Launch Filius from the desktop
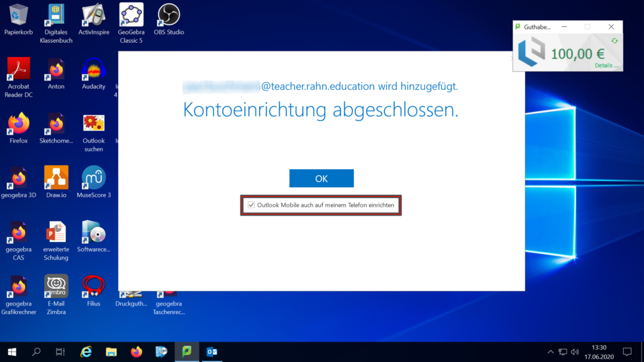Screen dimensions: 644x362 click(x=94, y=290)
